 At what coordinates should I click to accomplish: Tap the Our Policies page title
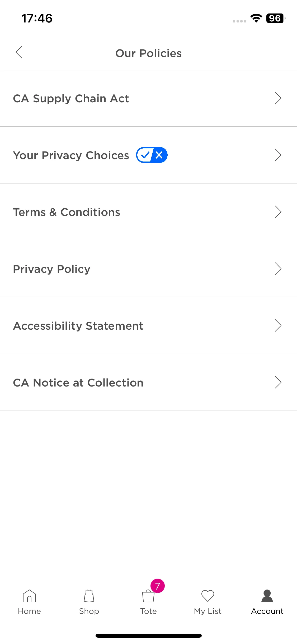click(148, 53)
